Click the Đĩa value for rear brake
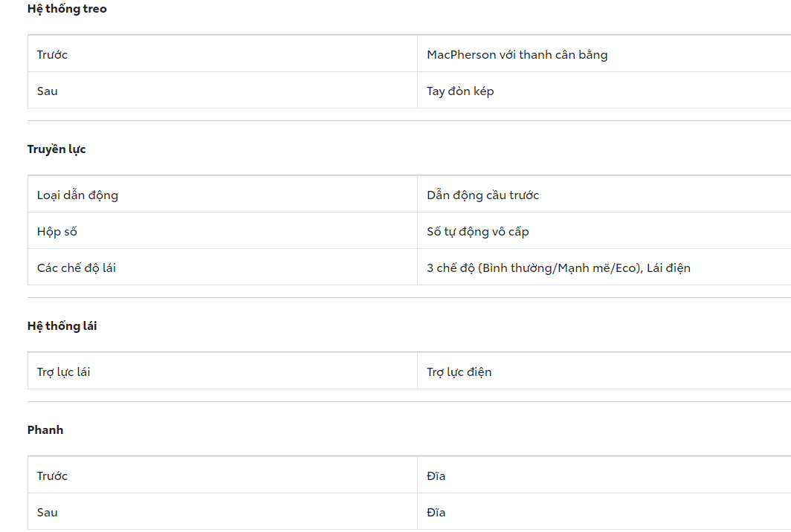Image resolution: width=791 pixels, height=532 pixels. pyautogui.click(x=436, y=512)
